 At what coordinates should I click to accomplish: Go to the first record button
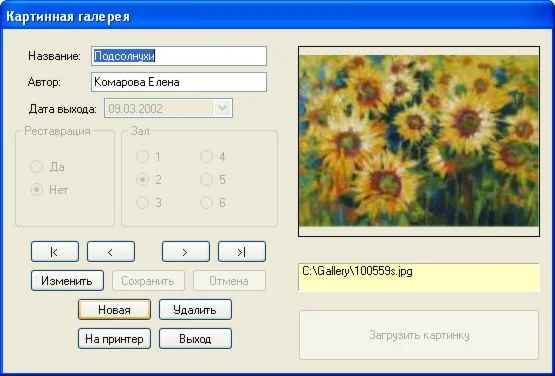[x=55, y=252]
